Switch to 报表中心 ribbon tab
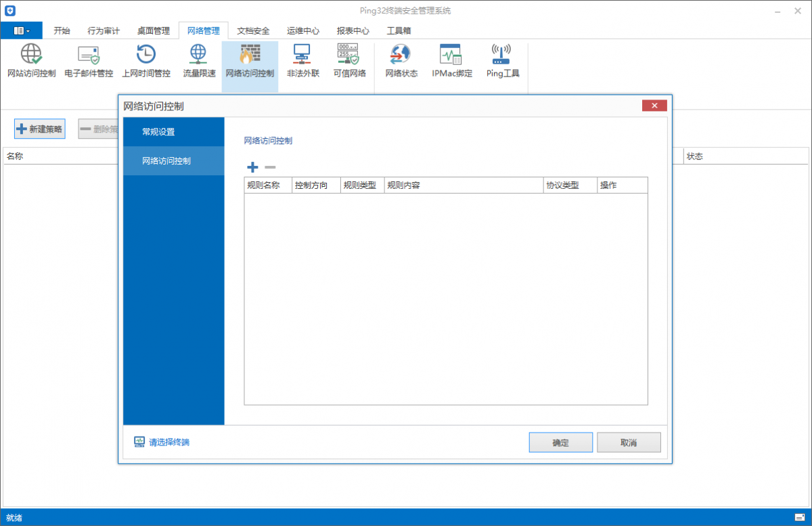Image resolution: width=812 pixels, height=526 pixels. click(x=353, y=30)
